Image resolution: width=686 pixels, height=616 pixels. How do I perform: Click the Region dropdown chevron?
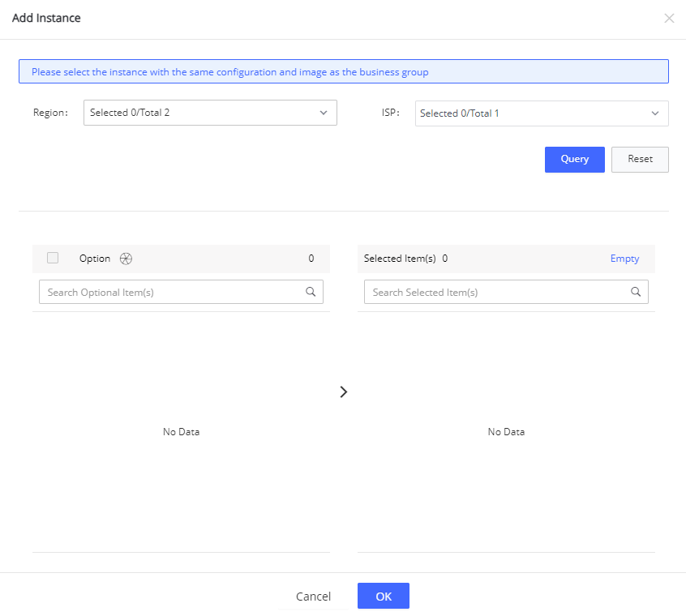coord(324,113)
